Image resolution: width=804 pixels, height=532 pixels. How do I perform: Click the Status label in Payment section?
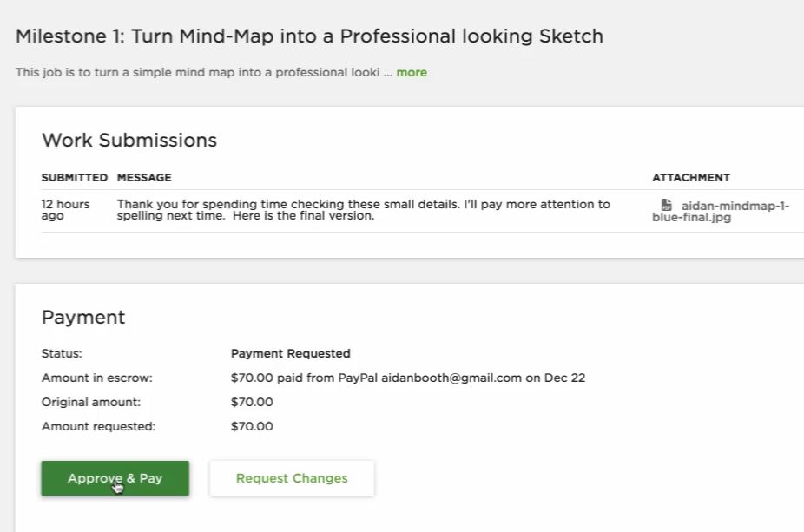point(62,353)
